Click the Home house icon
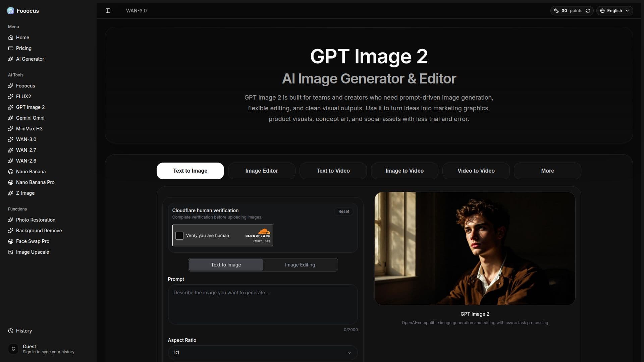Viewport: 644px width, 362px height. pyautogui.click(x=11, y=38)
